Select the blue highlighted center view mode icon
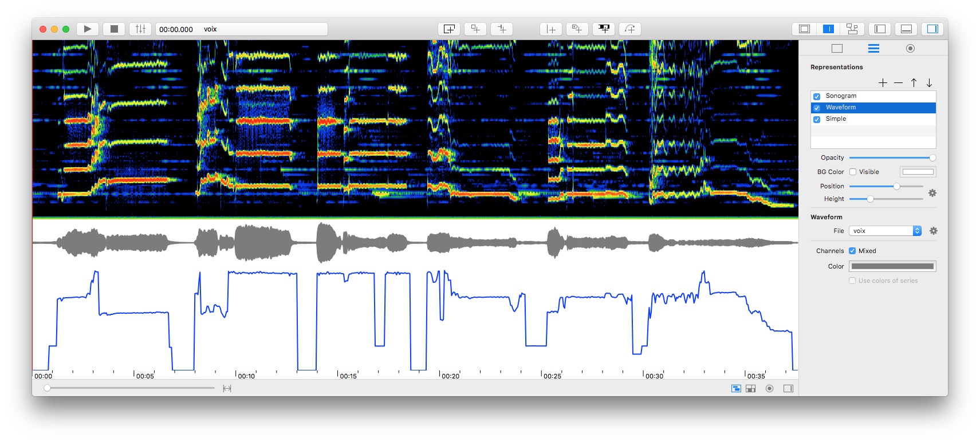Image resolution: width=980 pixels, height=442 pixels. tap(828, 29)
